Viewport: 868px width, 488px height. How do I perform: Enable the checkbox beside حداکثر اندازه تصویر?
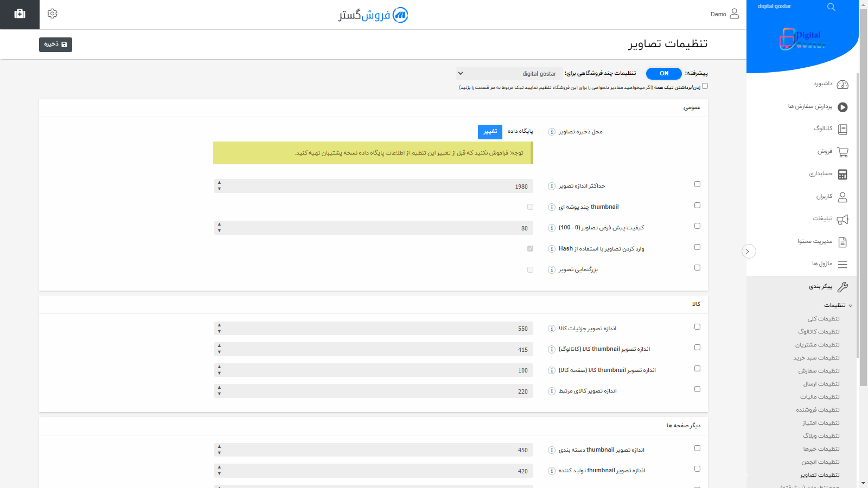697,184
